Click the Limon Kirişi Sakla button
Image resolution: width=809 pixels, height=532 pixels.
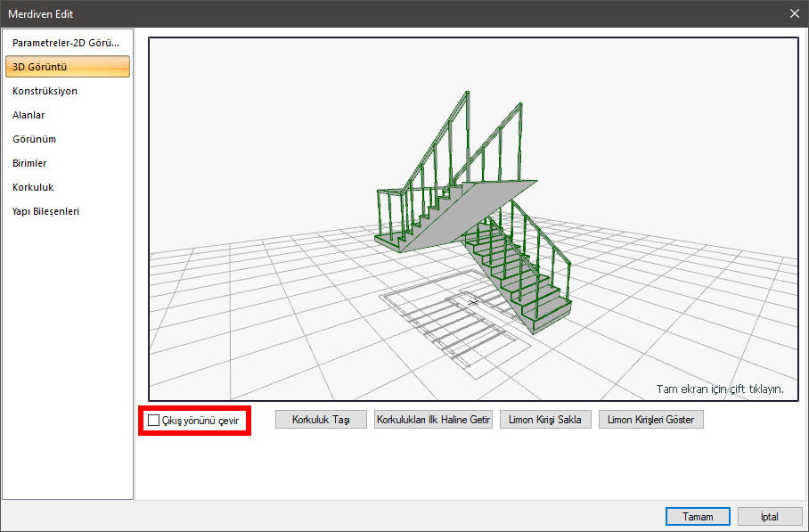[x=546, y=420]
